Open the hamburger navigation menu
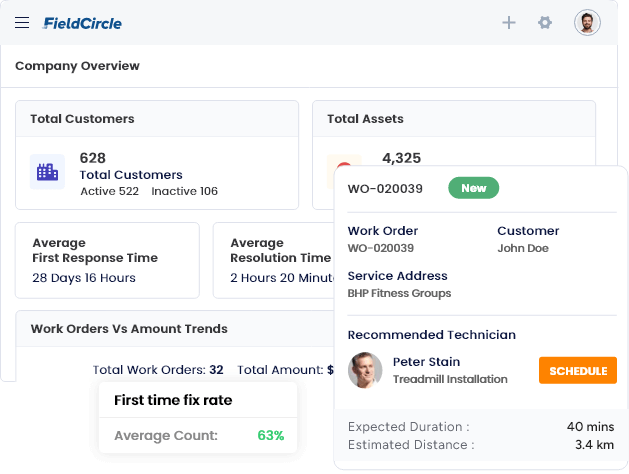 (22, 23)
